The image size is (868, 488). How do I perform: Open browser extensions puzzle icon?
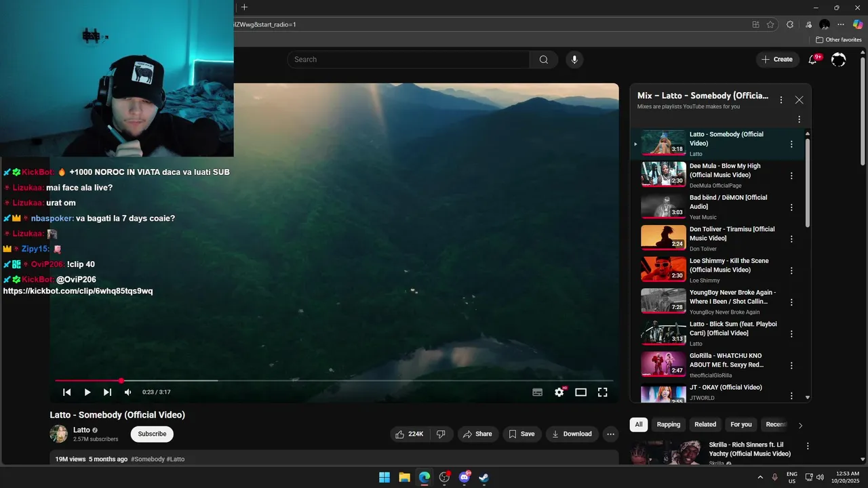(x=790, y=24)
